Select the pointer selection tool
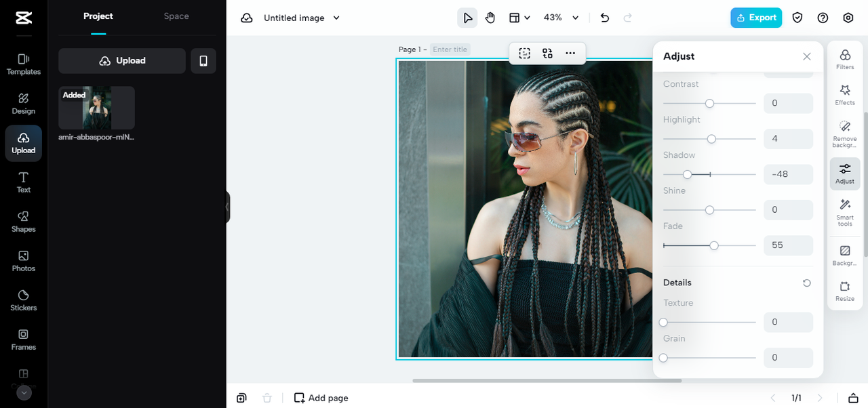 (467, 18)
